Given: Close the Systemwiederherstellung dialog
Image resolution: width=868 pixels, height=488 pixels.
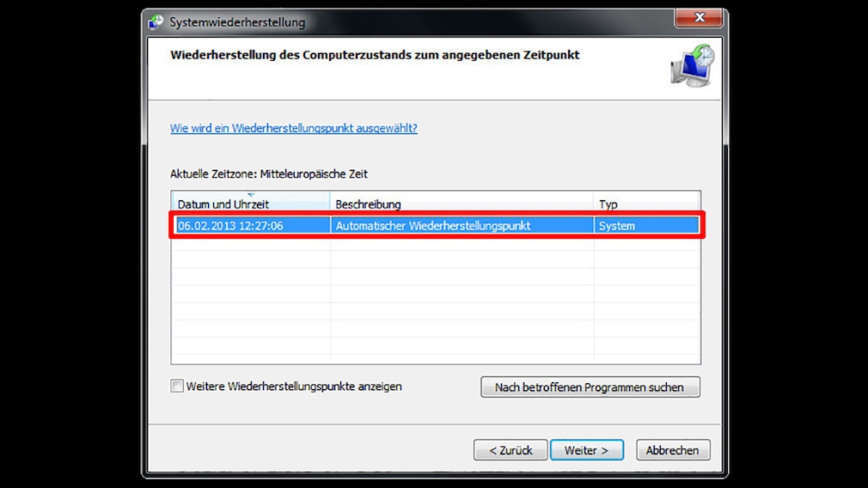Looking at the screenshot, I should tap(699, 18).
